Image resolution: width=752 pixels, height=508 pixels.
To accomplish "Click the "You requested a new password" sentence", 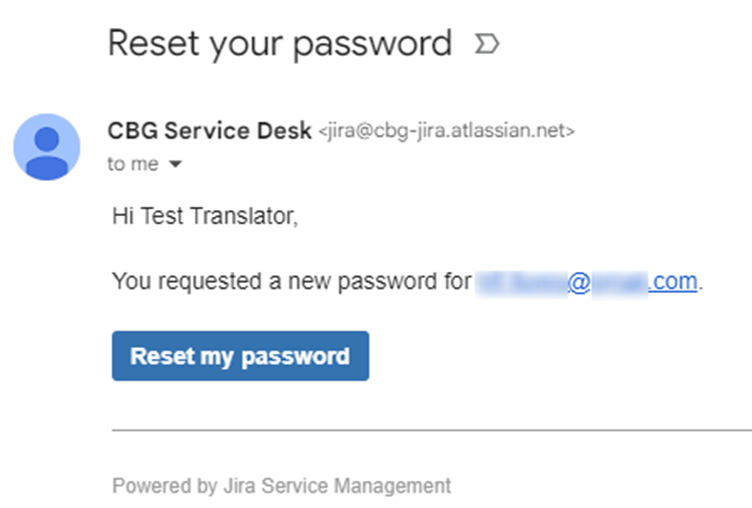I will pyautogui.click(x=292, y=282).
